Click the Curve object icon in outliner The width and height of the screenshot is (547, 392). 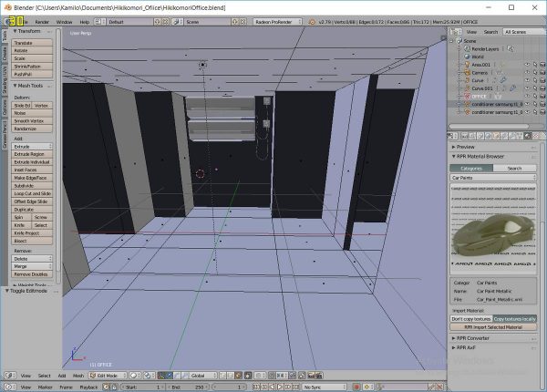469,80
